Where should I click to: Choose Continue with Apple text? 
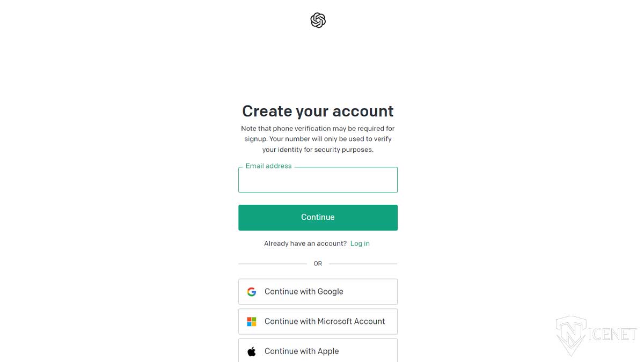[302, 351]
